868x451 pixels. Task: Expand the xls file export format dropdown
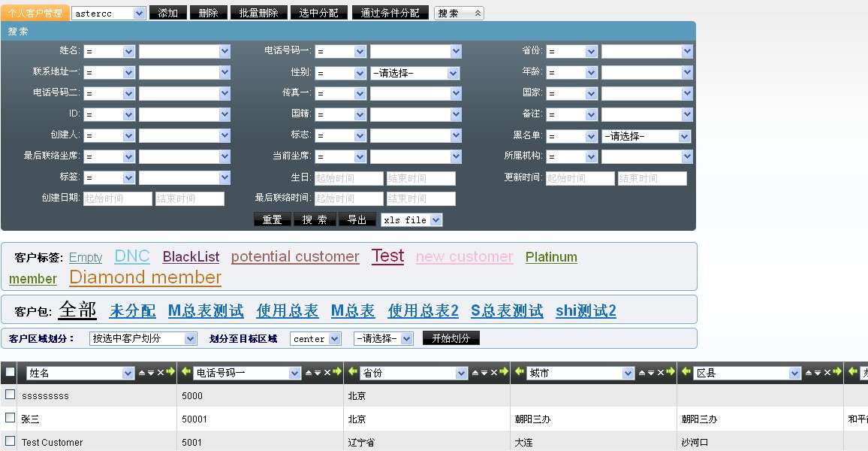point(411,220)
